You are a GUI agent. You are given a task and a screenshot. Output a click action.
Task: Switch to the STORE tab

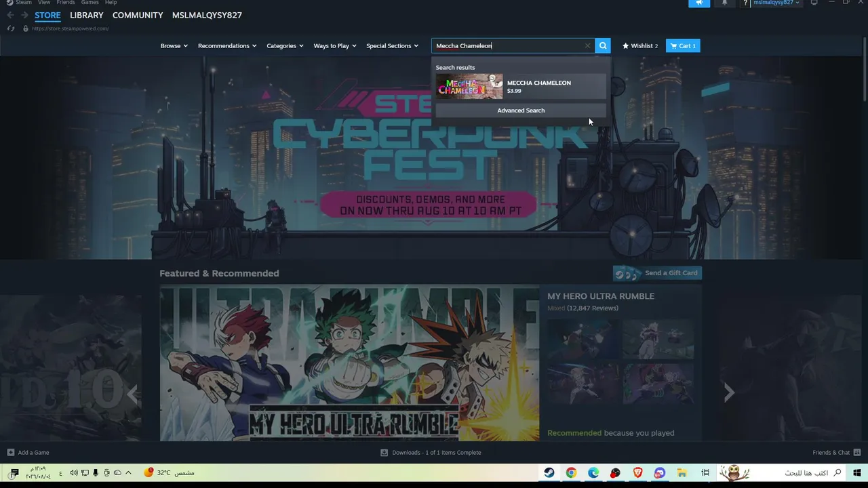click(47, 15)
